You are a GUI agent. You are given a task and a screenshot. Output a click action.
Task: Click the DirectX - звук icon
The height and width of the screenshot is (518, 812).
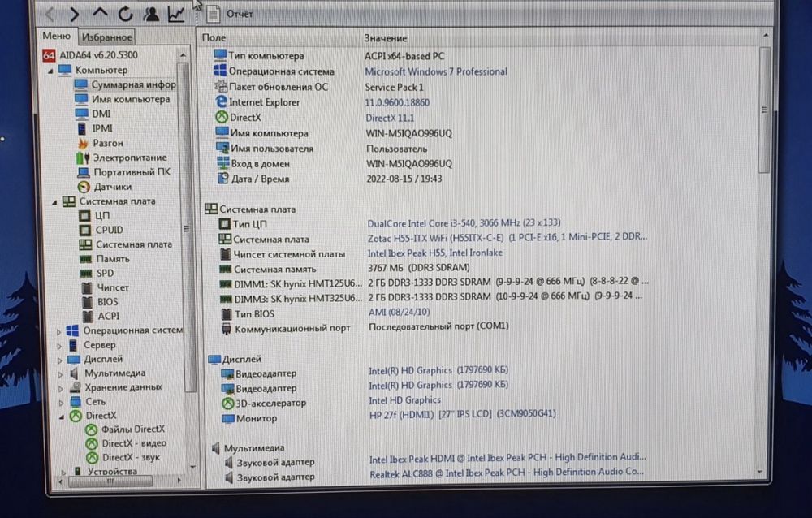(x=93, y=458)
